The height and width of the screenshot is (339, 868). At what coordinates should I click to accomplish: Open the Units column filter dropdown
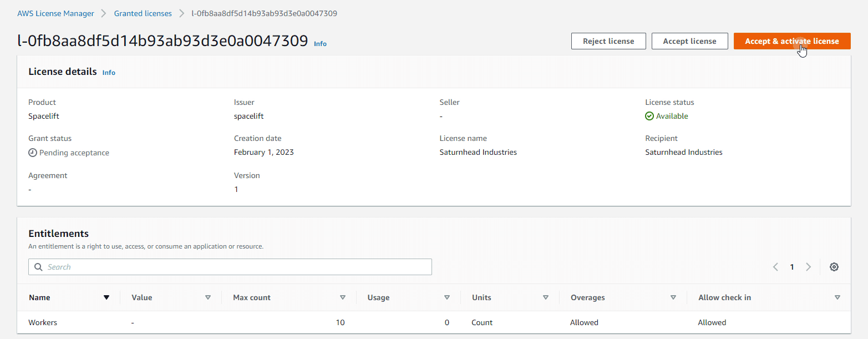(546, 297)
